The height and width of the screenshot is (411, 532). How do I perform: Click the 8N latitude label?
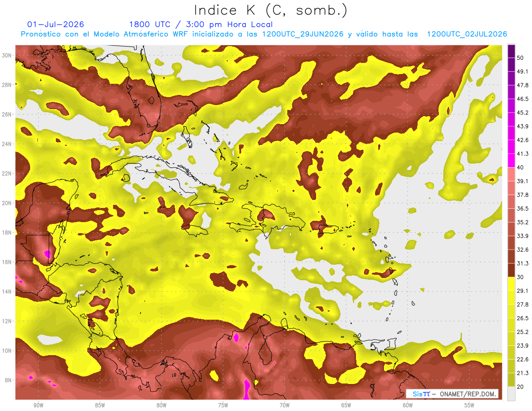(8, 380)
